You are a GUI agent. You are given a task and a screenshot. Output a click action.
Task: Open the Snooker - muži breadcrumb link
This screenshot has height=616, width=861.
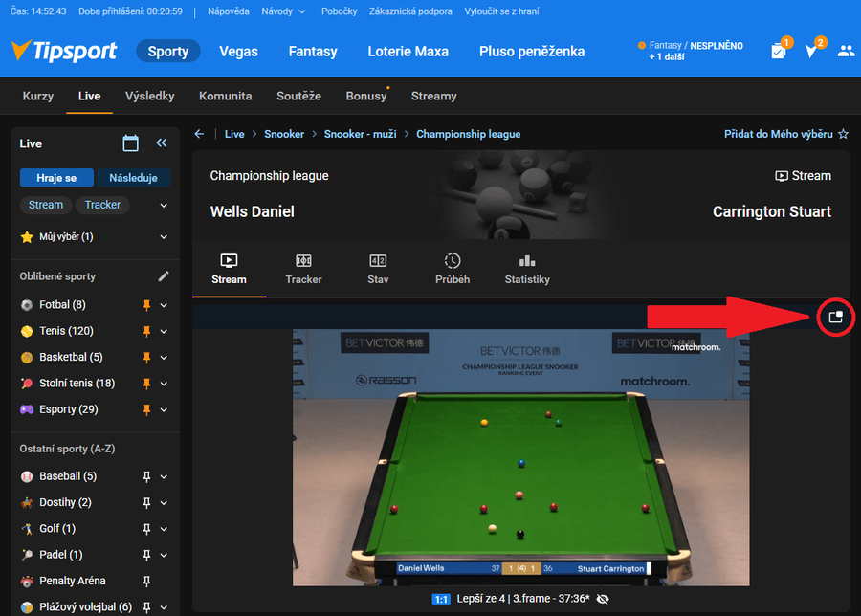tap(361, 134)
